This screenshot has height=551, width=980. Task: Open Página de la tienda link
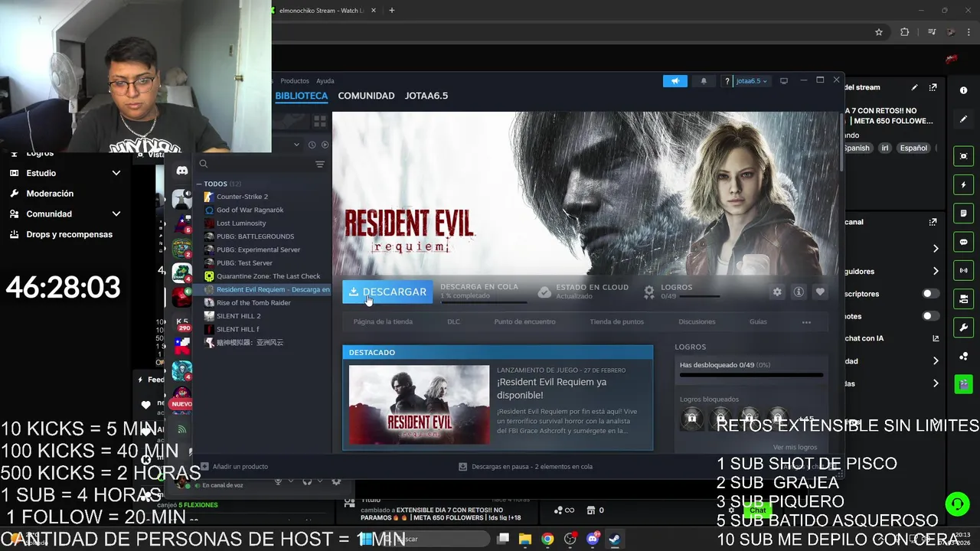point(383,321)
